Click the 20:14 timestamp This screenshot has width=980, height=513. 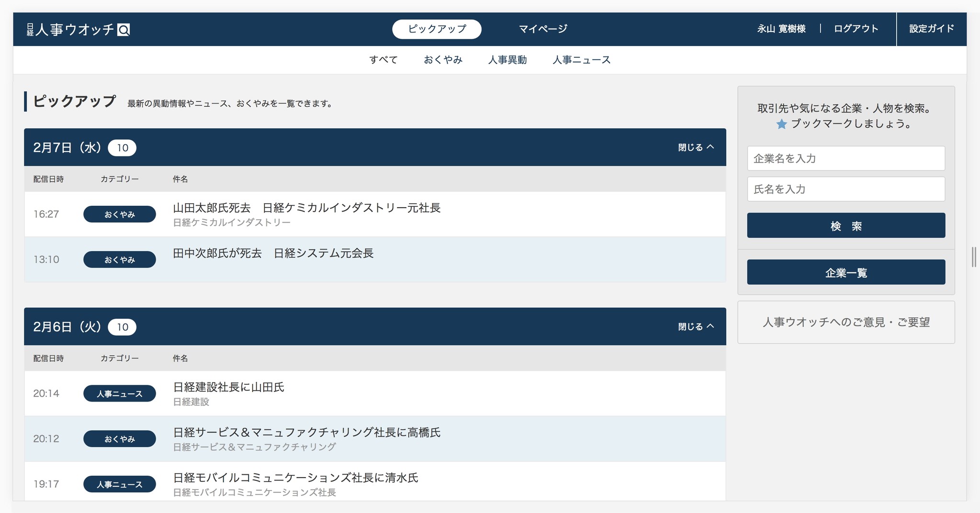coord(46,393)
